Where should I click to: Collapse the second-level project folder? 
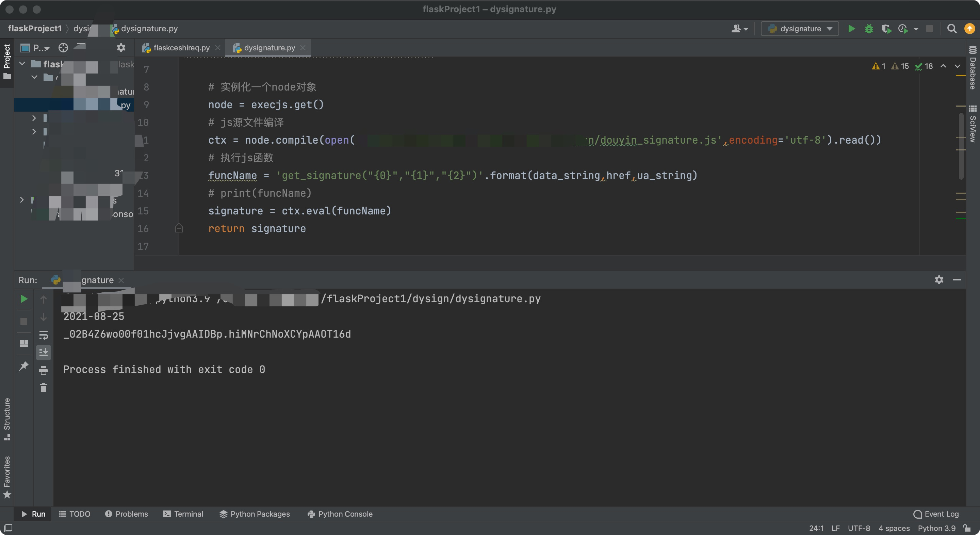coord(34,77)
